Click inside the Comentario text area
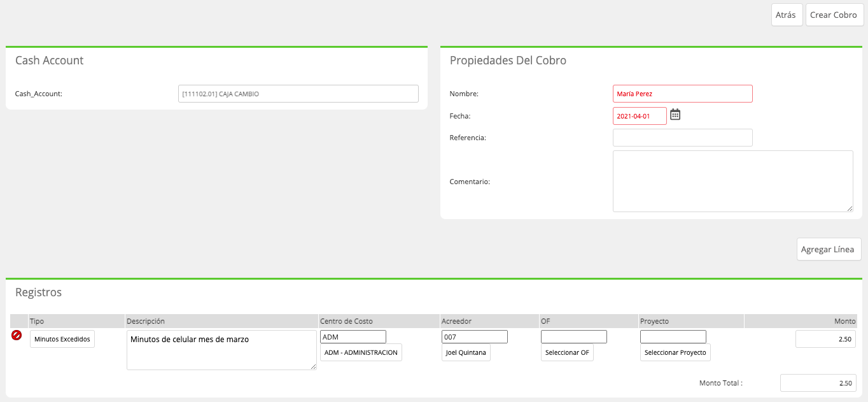Image resolution: width=868 pixels, height=402 pixels. pos(733,181)
